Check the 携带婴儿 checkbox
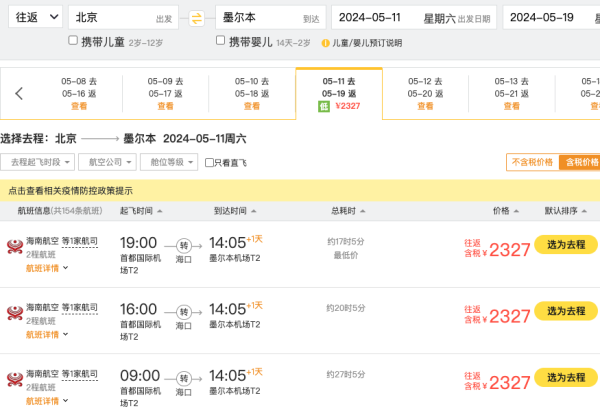The height and width of the screenshot is (413, 600). [x=220, y=40]
